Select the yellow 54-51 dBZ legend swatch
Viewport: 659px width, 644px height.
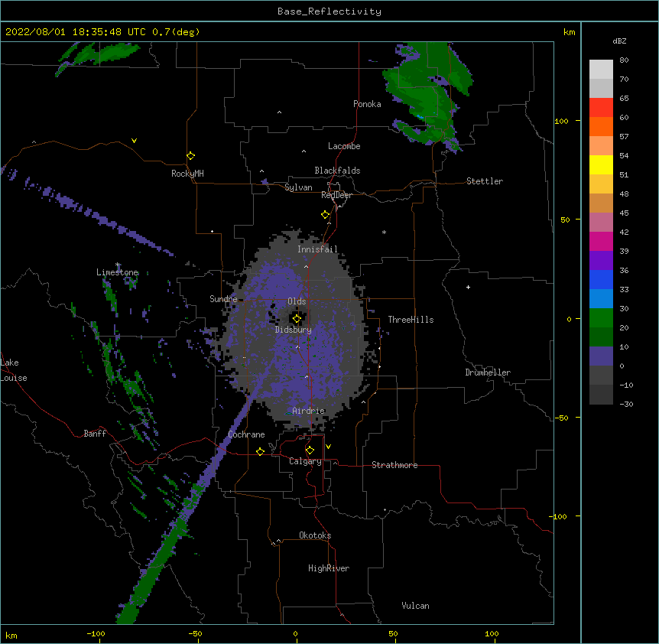pyautogui.click(x=601, y=164)
